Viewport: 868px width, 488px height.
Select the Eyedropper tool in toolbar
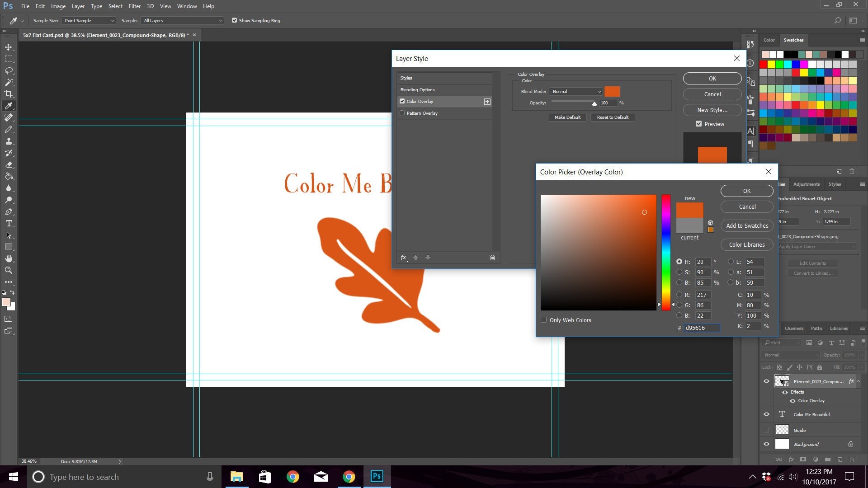(9, 106)
